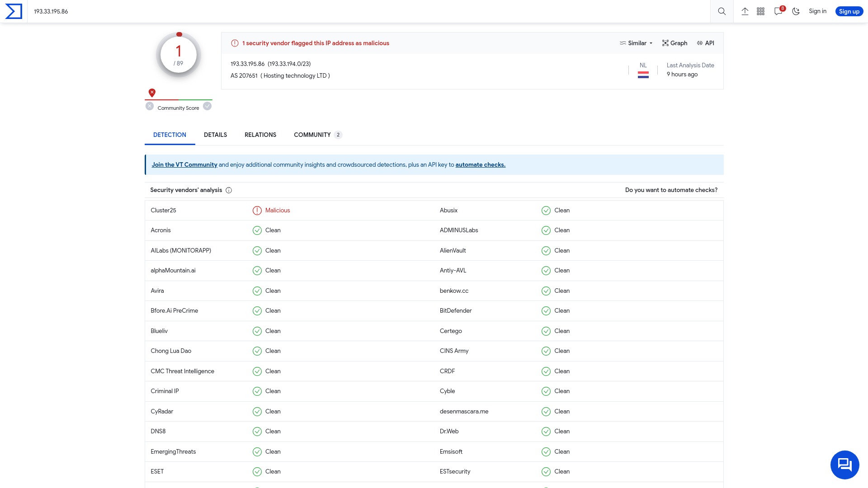
Task: Select the Cluster25 vendor name
Action: pyautogui.click(x=163, y=211)
